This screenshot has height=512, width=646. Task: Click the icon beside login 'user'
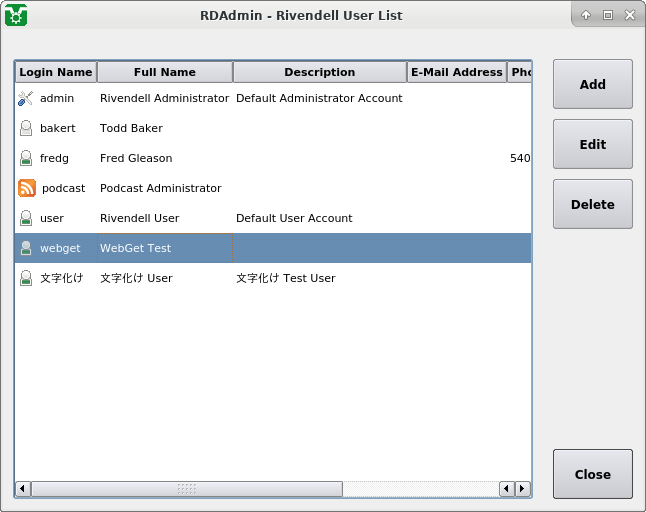pos(26,218)
